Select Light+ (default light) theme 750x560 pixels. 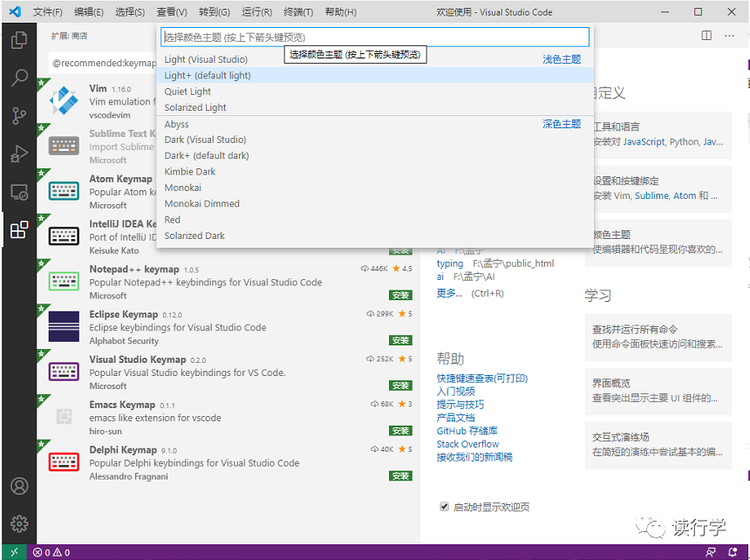tap(375, 75)
